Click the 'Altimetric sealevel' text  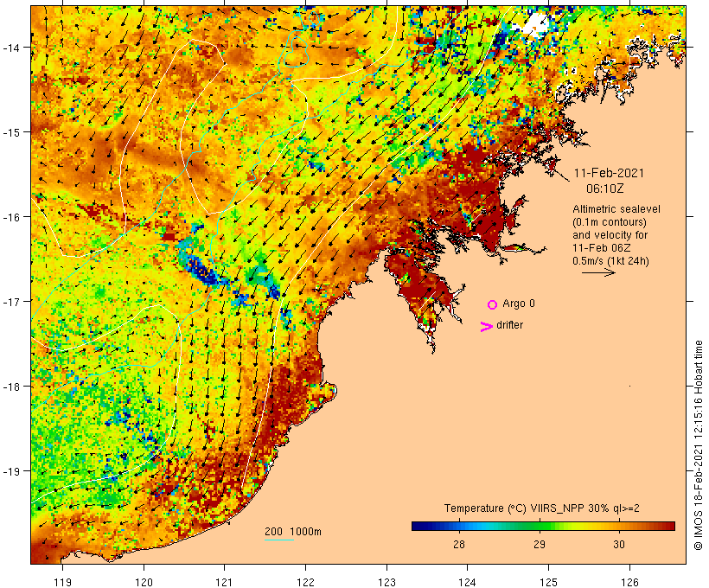click(616, 209)
